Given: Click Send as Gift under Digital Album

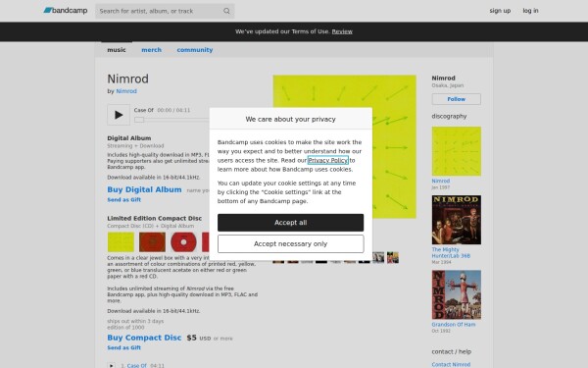Looking at the screenshot, I should tap(124, 200).
